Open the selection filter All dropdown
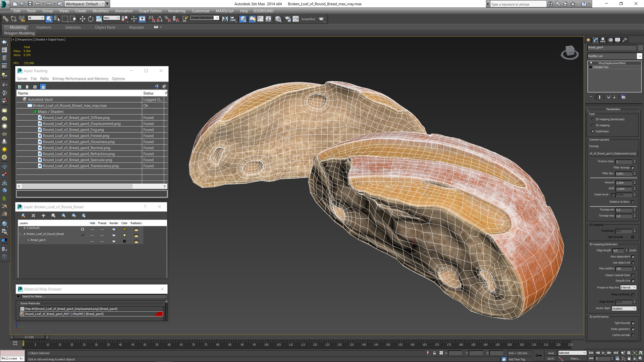The image size is (644, 362). click(36, 18)
